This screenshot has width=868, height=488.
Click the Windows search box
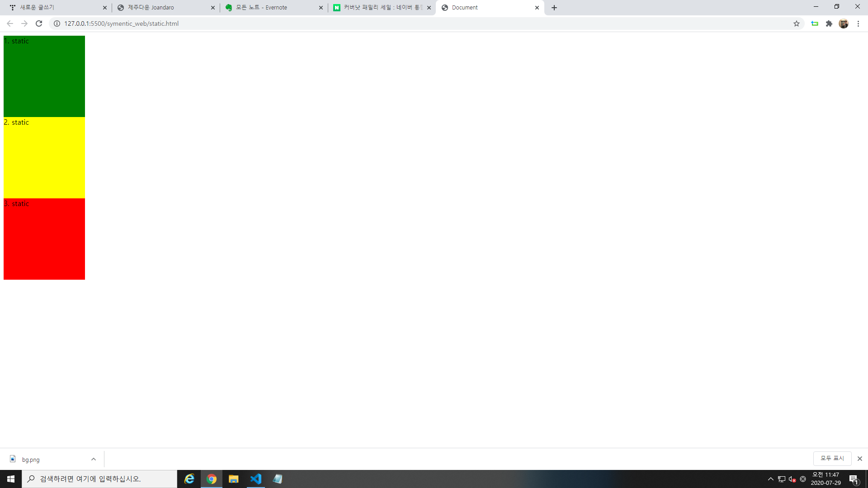(99, 479)
